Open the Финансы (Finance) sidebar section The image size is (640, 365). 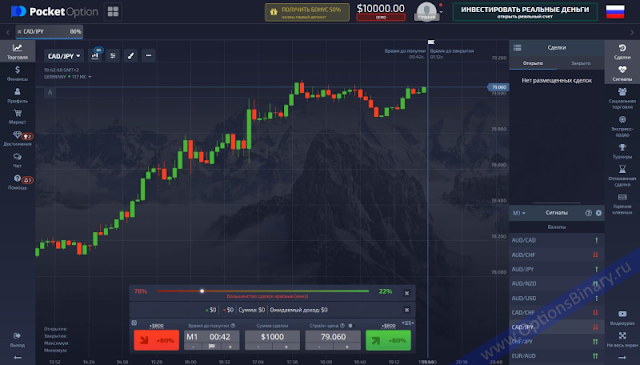tap(17, 73)
